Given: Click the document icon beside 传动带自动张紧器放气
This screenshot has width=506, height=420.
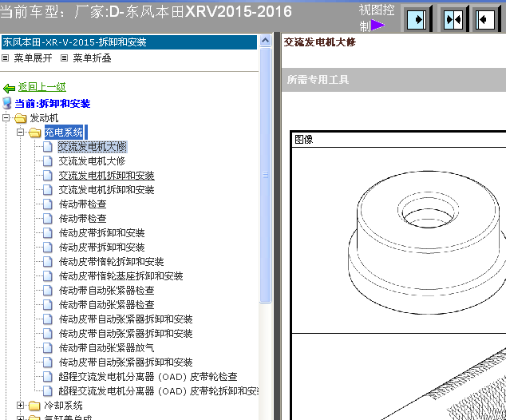Looking at the screenshot, I should pos(47,347).
